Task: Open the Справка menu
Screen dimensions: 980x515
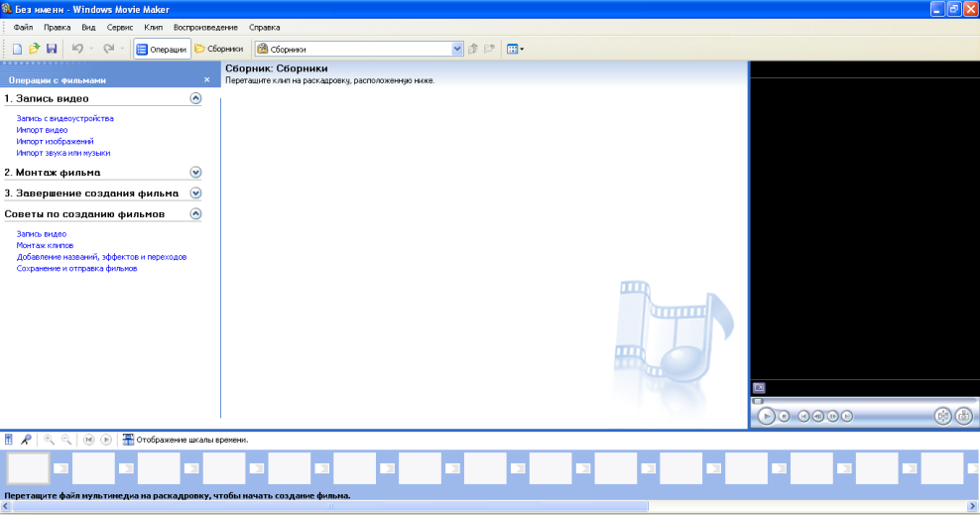Action: pyautogui.click(x=265, y=28)
